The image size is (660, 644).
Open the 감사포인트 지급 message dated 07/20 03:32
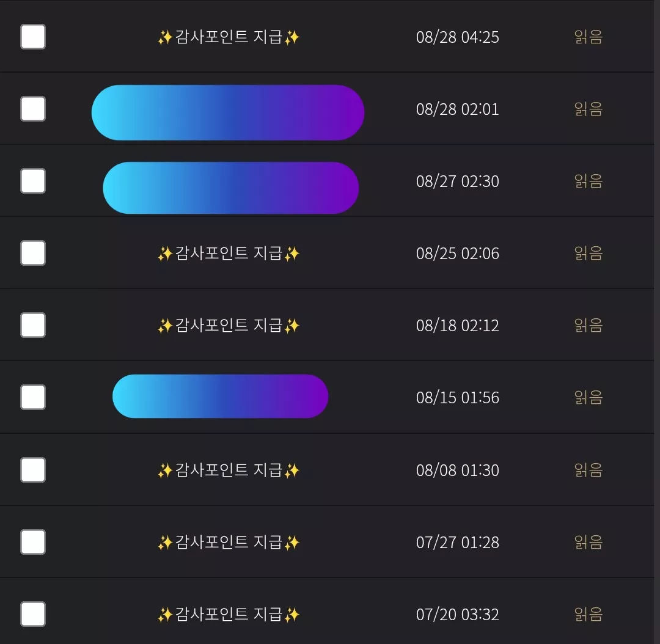[229, 615]
